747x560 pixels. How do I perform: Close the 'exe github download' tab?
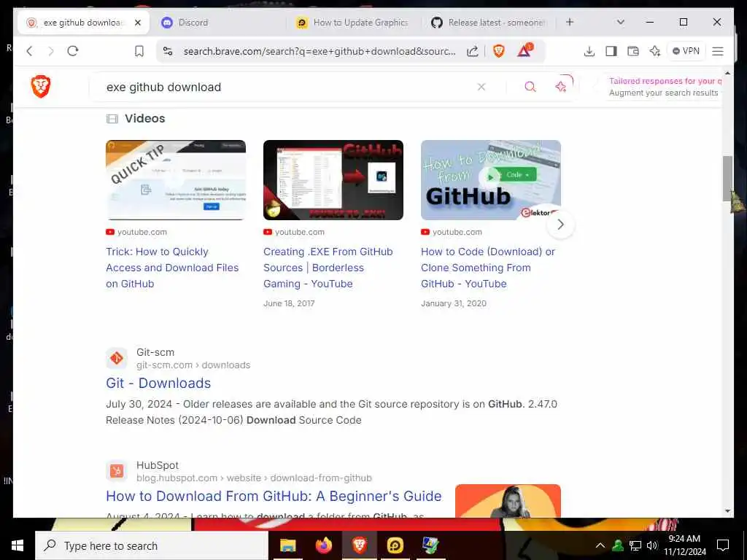(x=138, y=23)
